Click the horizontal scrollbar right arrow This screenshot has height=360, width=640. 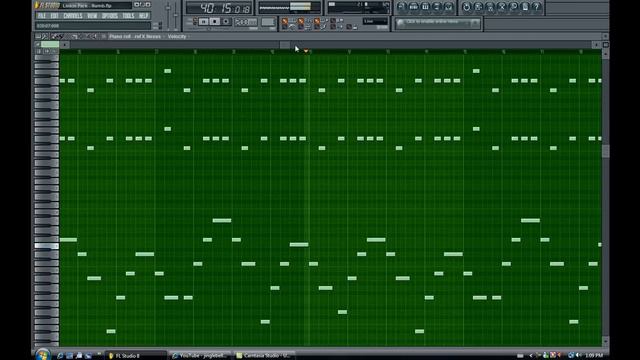(597, 44)
